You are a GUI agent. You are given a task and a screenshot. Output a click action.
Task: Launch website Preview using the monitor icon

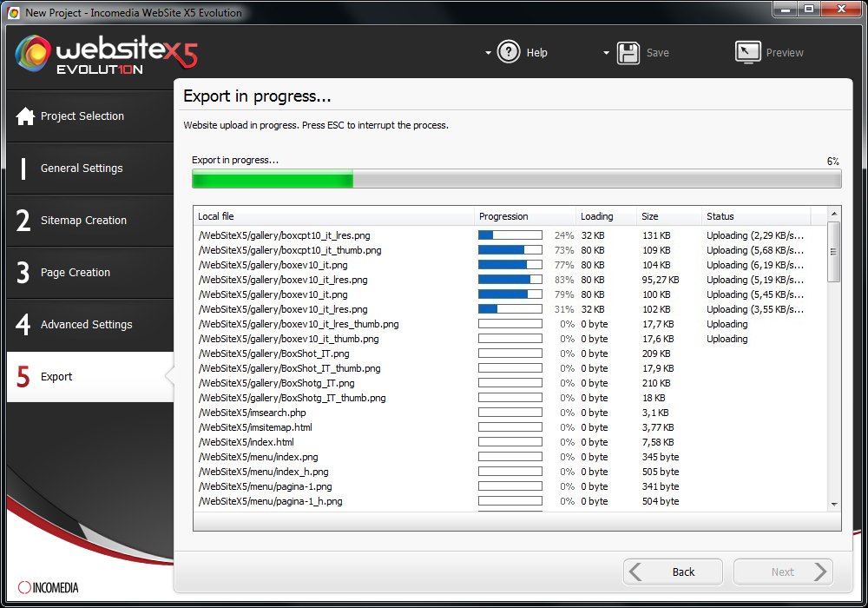[747, 52]
